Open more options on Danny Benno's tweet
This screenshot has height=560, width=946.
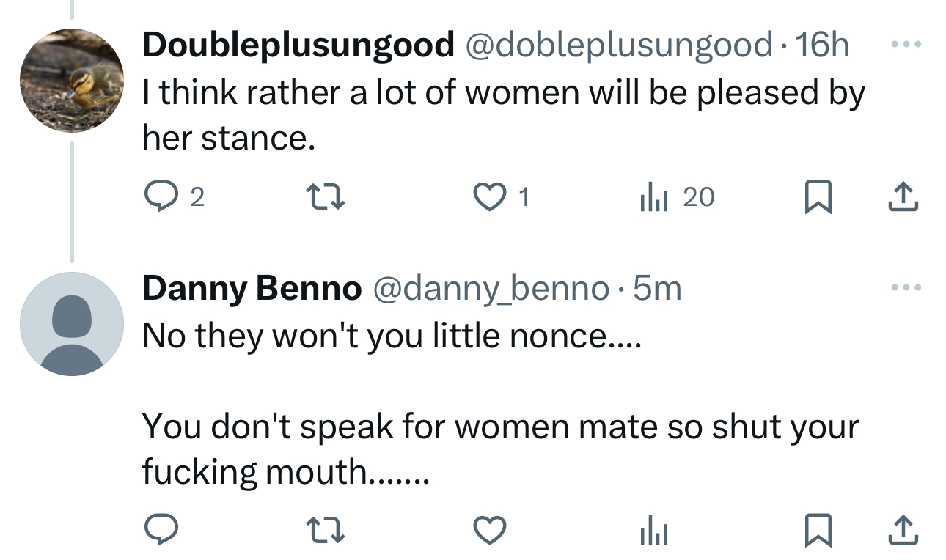point(905,287)
